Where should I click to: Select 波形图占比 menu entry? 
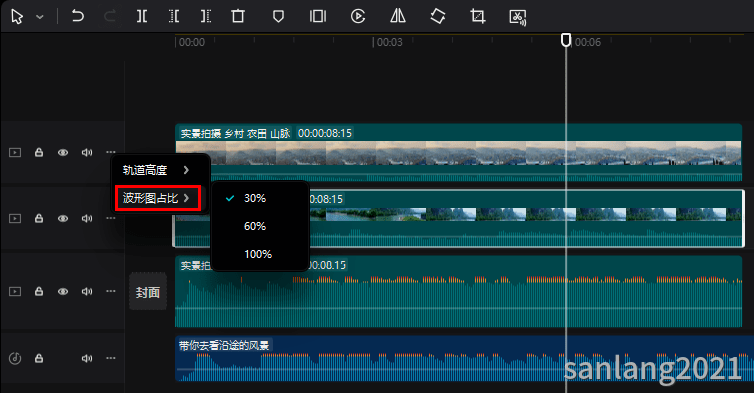click(157, 198)
